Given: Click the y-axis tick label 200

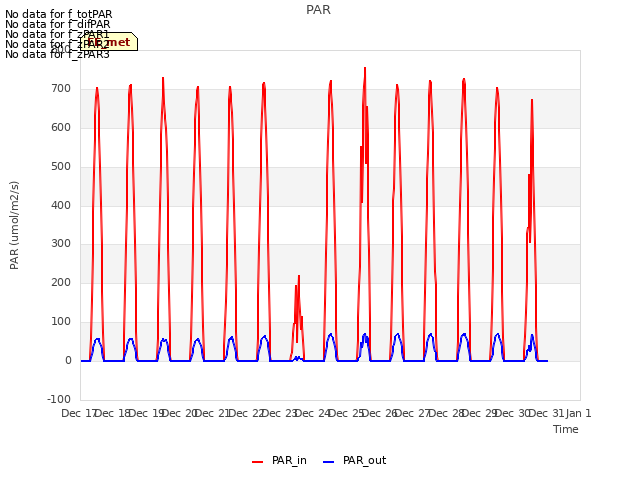Looking at the screenshot, I should (61, 283).
